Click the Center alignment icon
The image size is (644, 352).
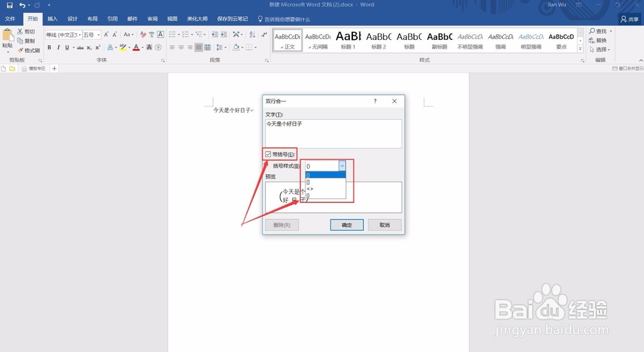coord(181,47)
